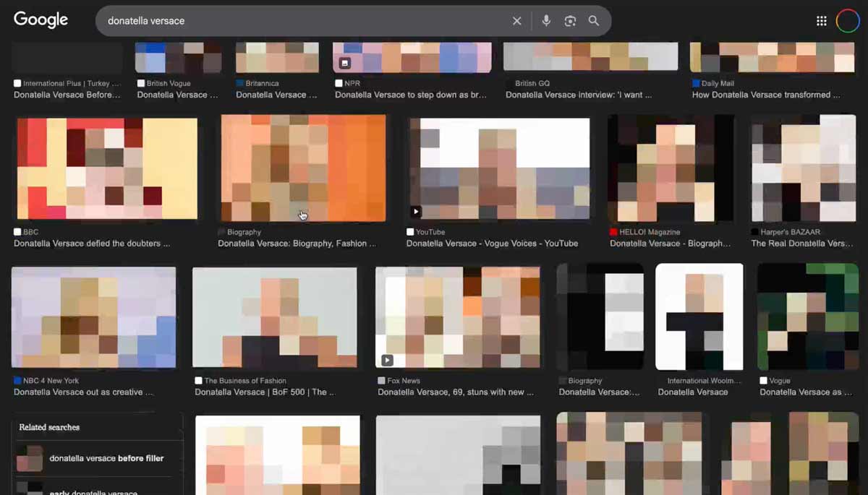
Task: Select related search 'donatella versace before filler'
Action: click(106, 458)
